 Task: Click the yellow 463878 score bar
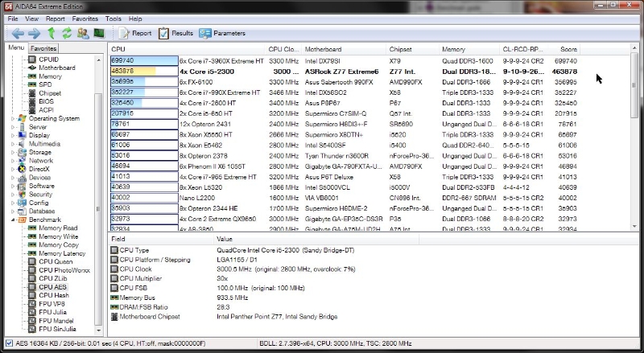click(144, 72)
